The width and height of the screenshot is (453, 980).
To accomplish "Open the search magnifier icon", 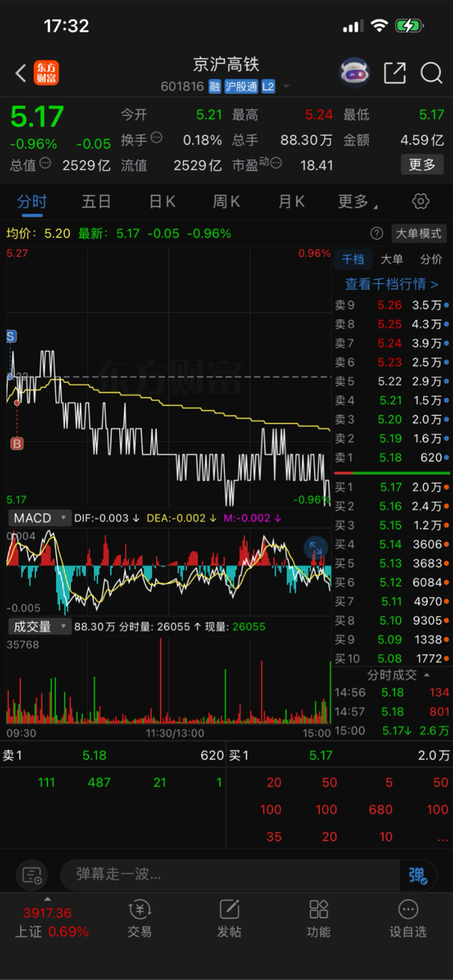I will (431, 73).
